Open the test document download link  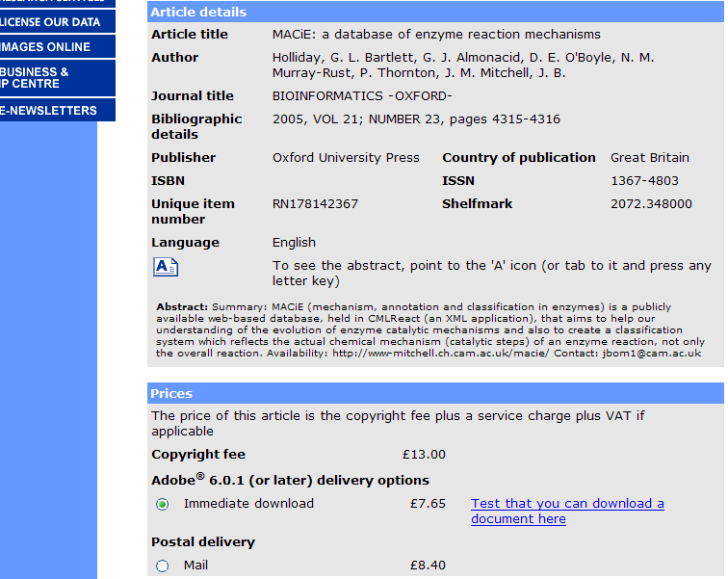coord(566,511)
